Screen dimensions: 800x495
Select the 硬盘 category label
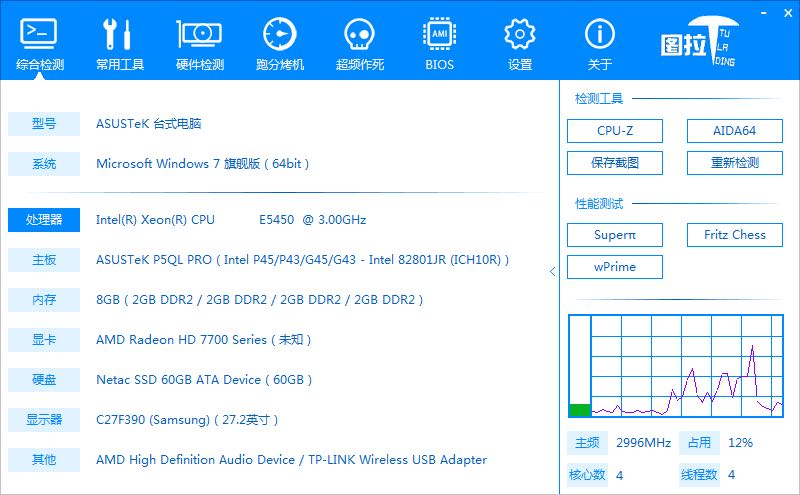(x=44, y=380)
